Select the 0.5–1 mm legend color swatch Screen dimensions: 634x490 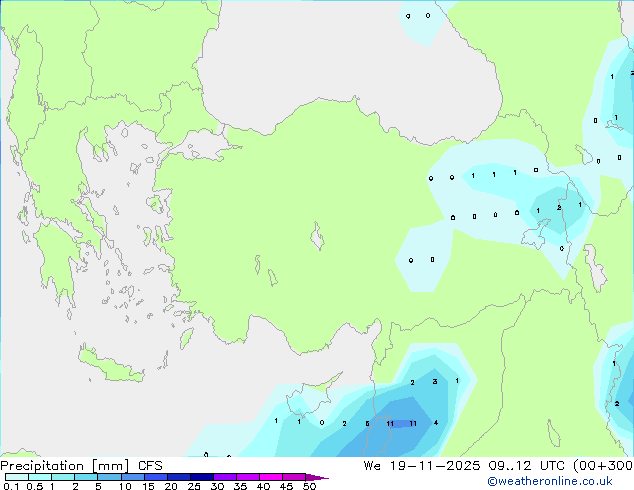(40, 477)
